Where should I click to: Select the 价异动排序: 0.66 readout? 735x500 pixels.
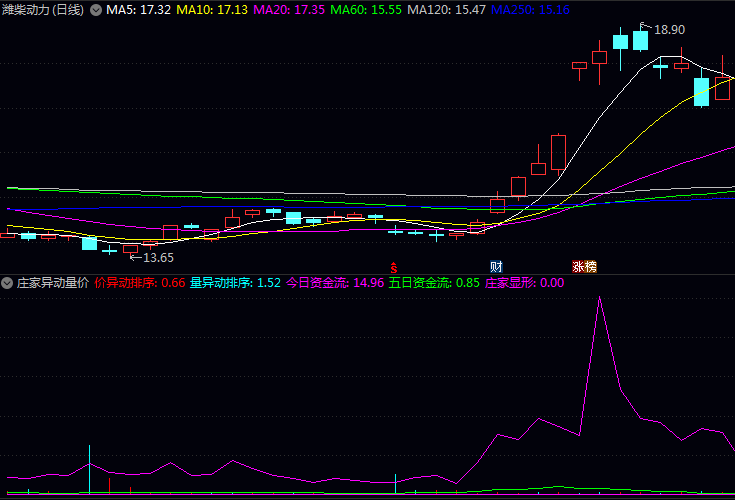coord(140,283)
